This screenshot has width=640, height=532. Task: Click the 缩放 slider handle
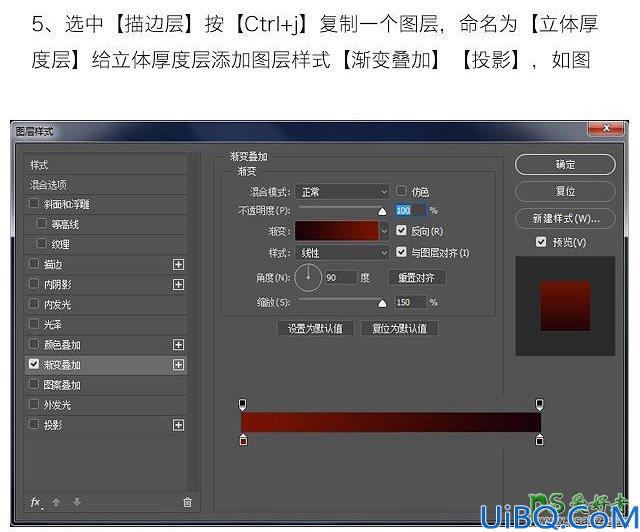pos(382,303)
